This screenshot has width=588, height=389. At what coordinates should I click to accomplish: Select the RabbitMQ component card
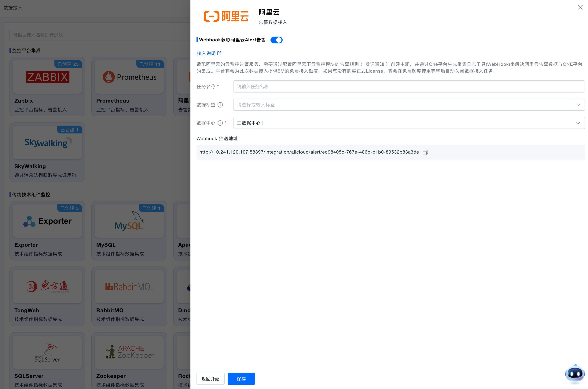[129, 296]
